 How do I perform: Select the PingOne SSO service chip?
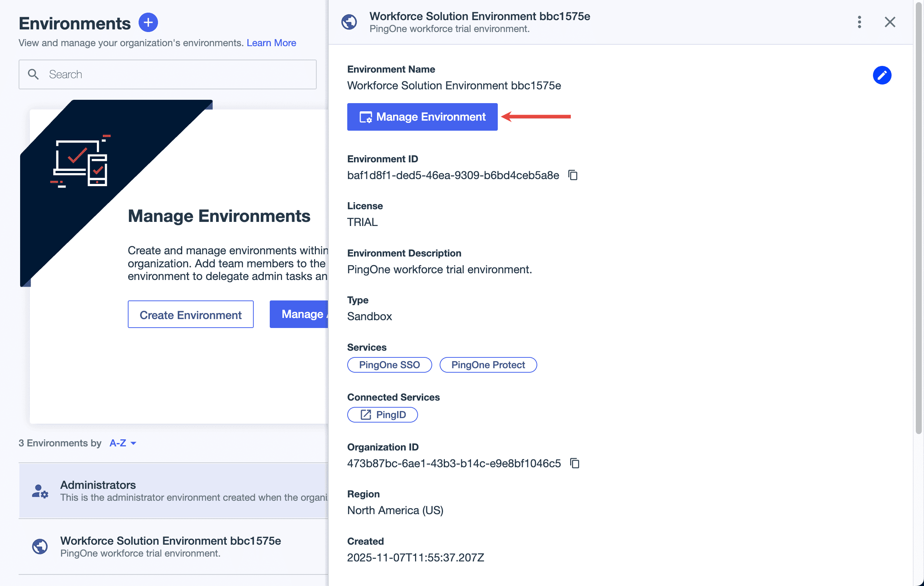[x=389, y=365]
